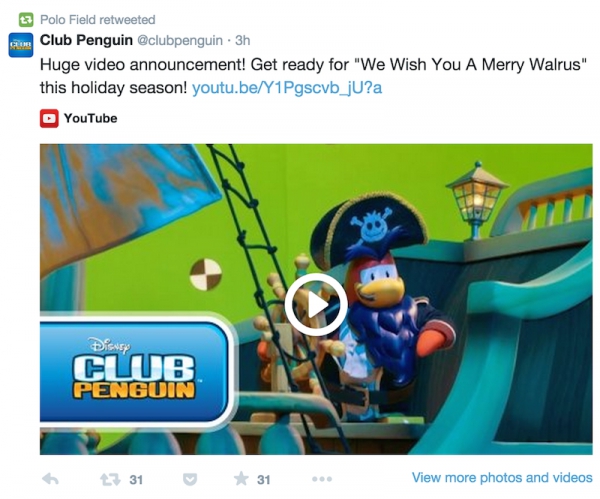Viewport: 600px width, 499px height.
Task: Open the 3h timestamp permalink
Action: tap(242, 40)
